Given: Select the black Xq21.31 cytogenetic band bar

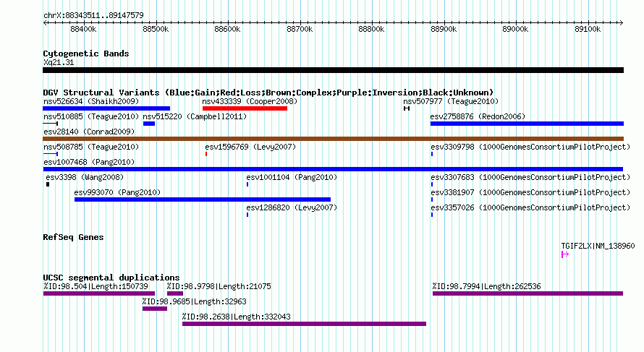Looking at the screenshot, I should click(x=333, y=70).
